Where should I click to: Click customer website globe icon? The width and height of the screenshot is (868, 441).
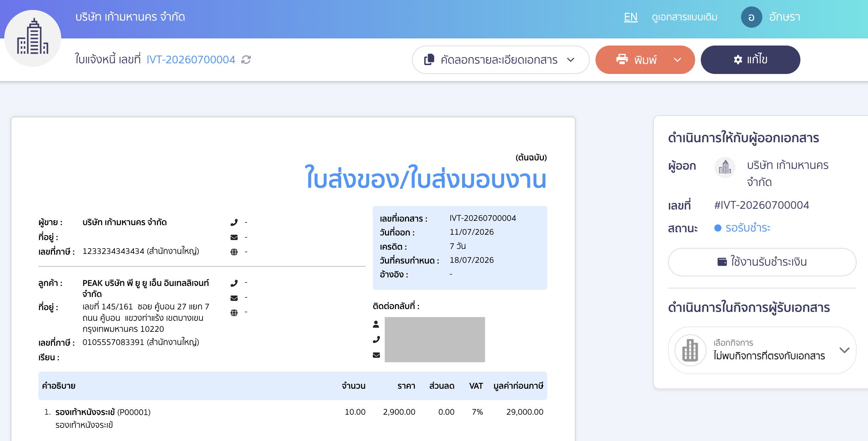pos(234,313)
